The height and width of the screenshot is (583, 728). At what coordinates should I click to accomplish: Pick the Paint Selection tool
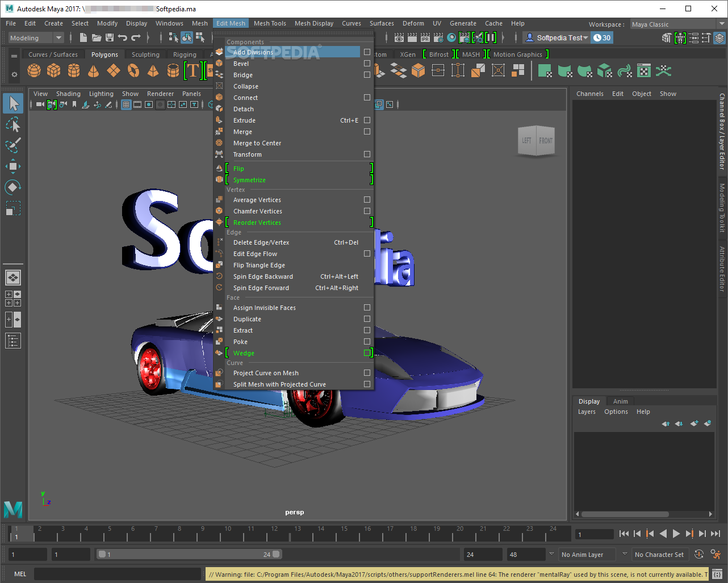[13, 145]
